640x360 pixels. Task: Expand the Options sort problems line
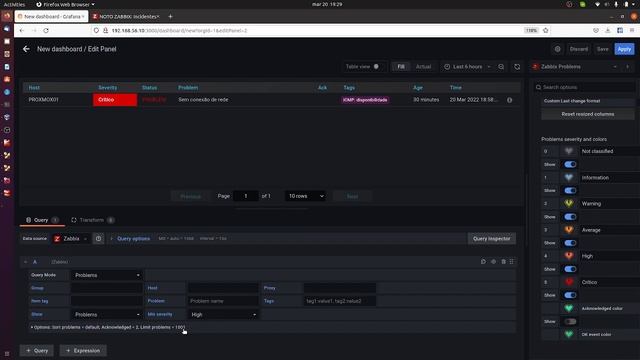(x=108, y=327)
